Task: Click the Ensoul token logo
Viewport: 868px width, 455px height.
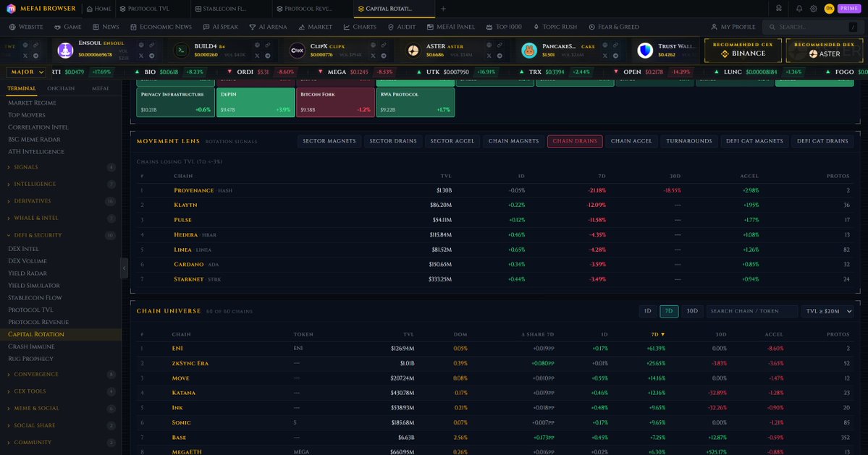Action: (x=65, y=51)
